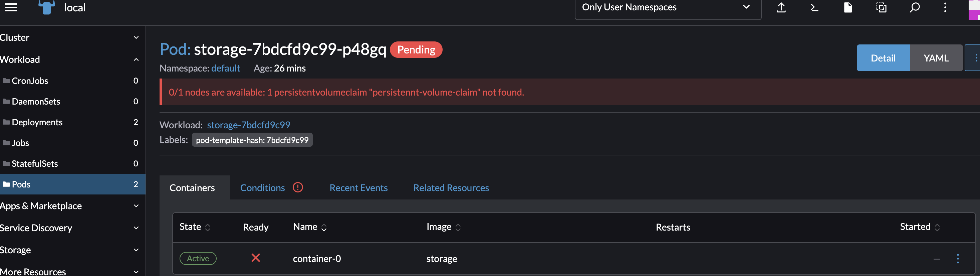The width and height of the screenshot is (980, 276).
Task: Open the storage-7bdcfd9c99 workload link
Action: pyautogui.click(x=248, y=125)
